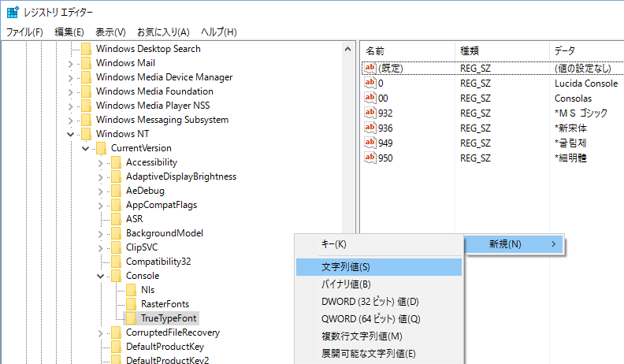The width and height of the screenshot is (624, 364).
Task: Click the folder icon of RasterFonts key
Action: pos(132,304)
